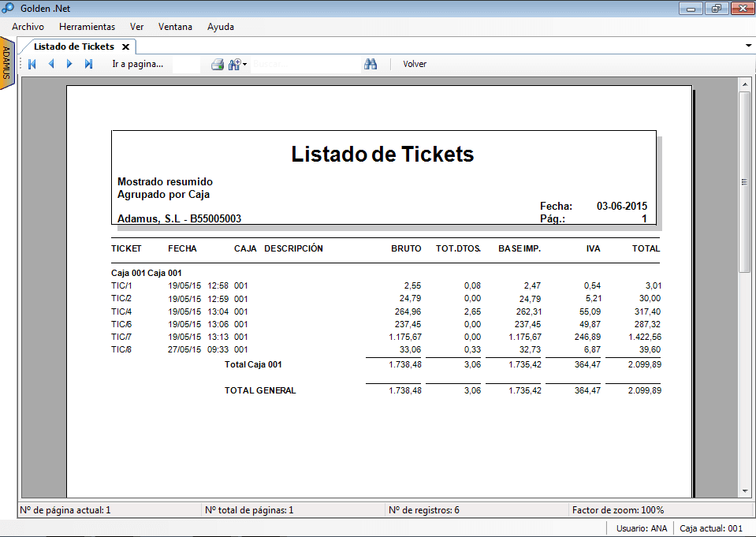Expand the zoom dropdown arrow
The image size is (756, 537).
(245, 65)
